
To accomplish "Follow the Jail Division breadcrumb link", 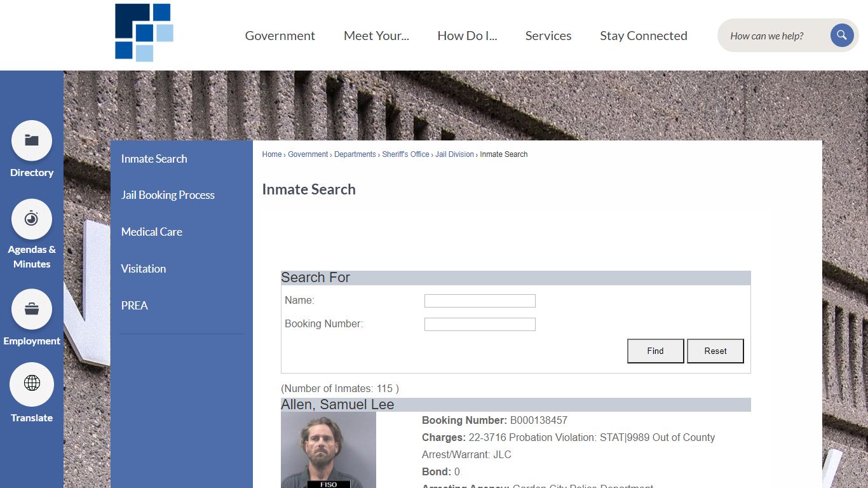I will 455,154.
